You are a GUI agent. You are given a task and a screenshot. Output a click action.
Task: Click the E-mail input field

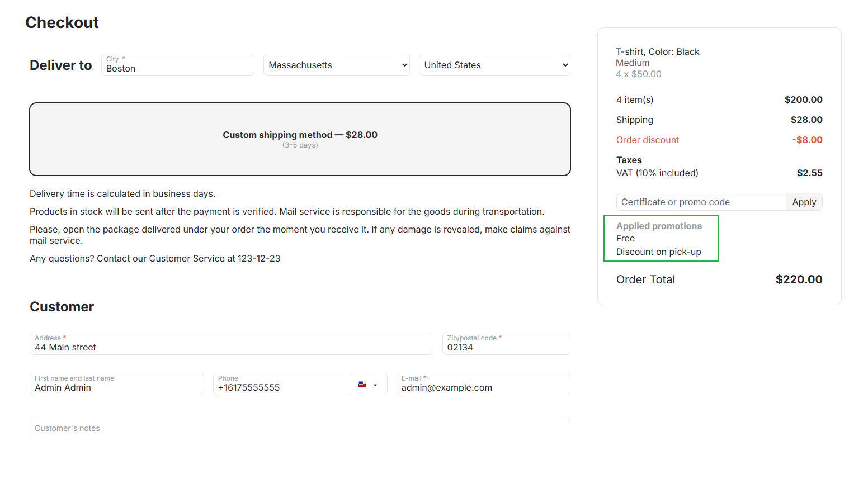[x=483, y=384]
